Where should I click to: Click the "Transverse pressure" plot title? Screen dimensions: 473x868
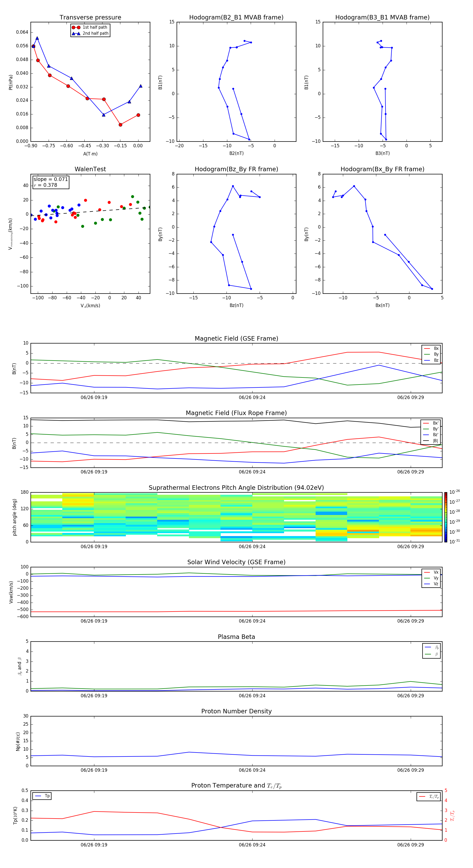click(x=90, y=17)
